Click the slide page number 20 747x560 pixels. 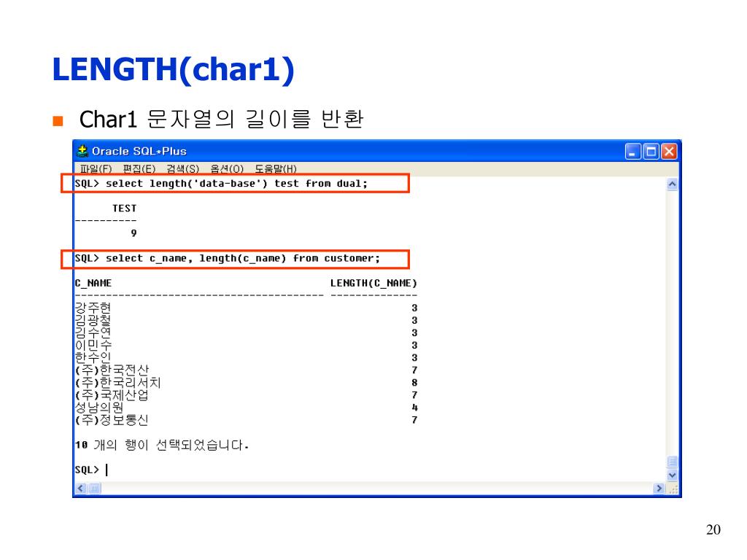tap(713, 529)
